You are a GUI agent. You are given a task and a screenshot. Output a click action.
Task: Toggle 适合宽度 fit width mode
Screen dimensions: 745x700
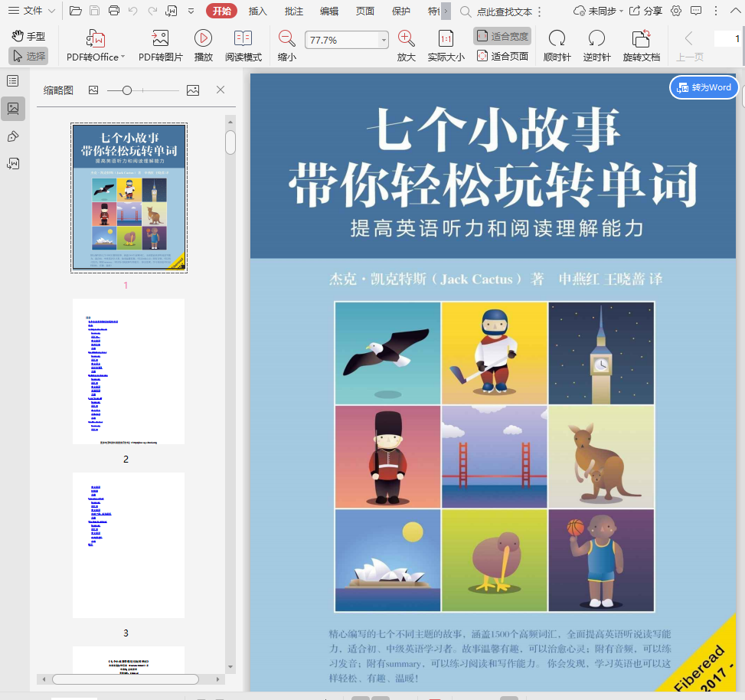502,36
